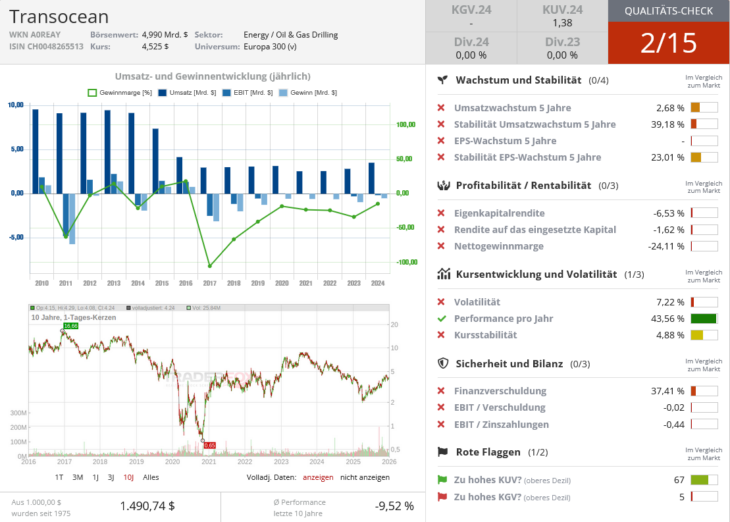Select the Alles time range

coord(151,477)
